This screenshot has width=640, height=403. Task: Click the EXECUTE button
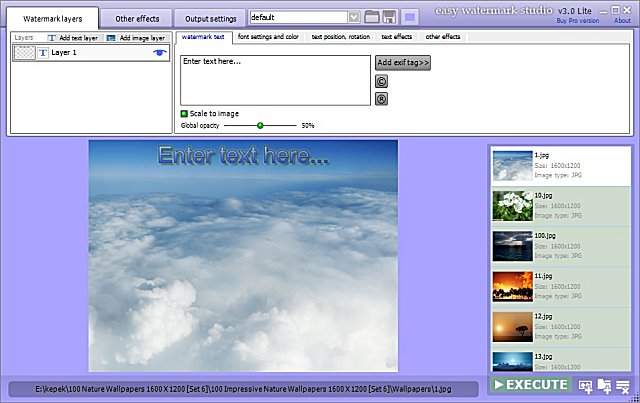click(531, 385)
